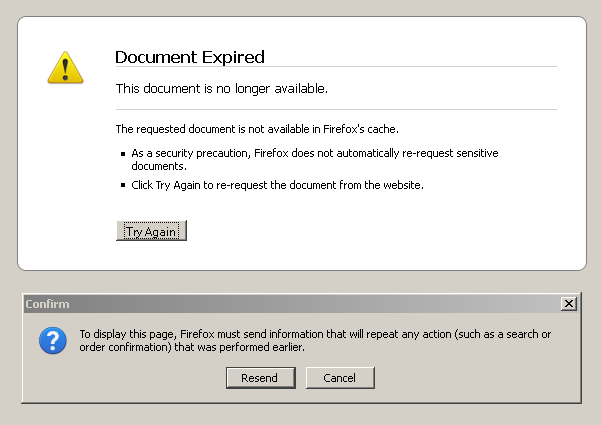Screen dimensions: 601x425
Task: Click the "Document Expired" heading
Action: (190, 57)
